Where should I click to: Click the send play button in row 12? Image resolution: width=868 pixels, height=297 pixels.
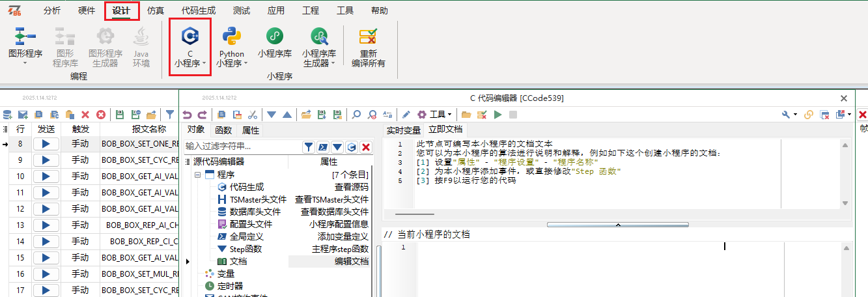[x=46, y=208]
